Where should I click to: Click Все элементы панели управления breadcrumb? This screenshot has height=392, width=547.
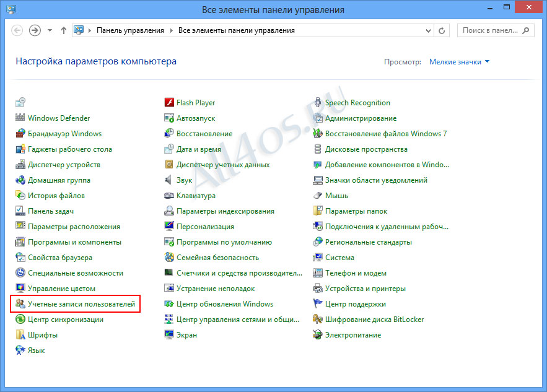point(237,31)
